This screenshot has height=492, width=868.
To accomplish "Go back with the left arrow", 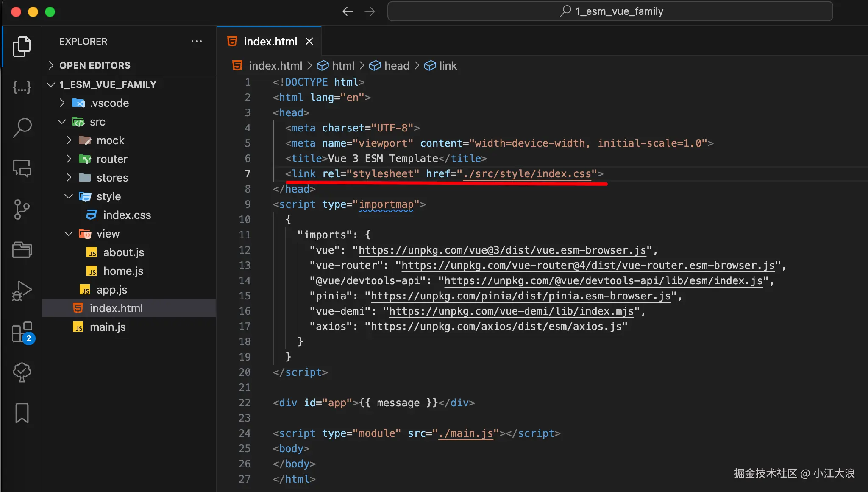I will 348,11.
